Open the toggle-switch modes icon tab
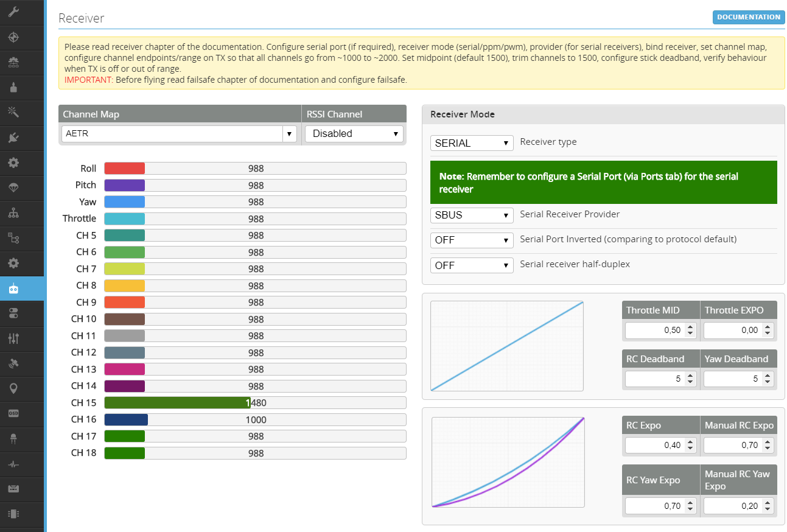This screenshot has height=532, width=787. point(13,313)
